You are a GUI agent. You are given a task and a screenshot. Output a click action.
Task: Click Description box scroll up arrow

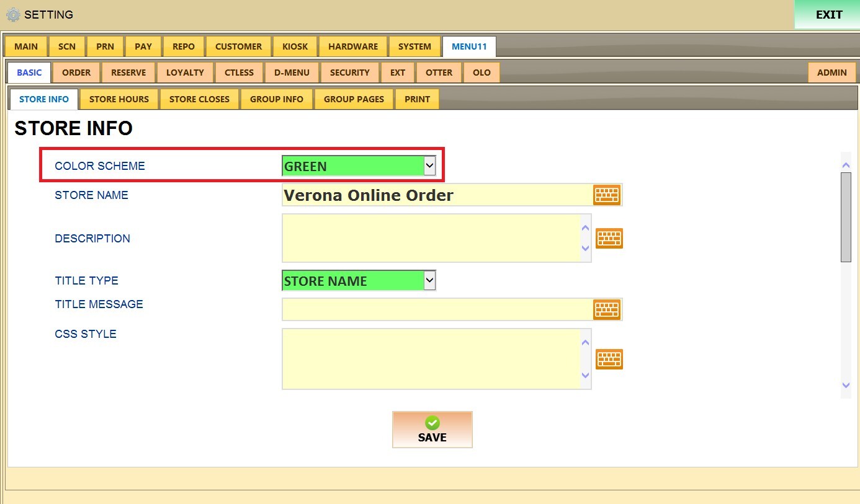point(585,228)
